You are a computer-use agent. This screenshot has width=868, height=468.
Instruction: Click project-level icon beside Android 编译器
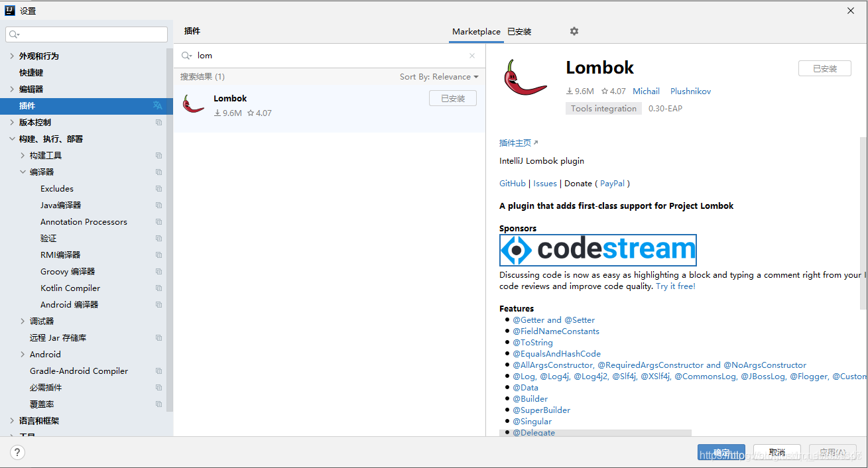click(158, 304)
